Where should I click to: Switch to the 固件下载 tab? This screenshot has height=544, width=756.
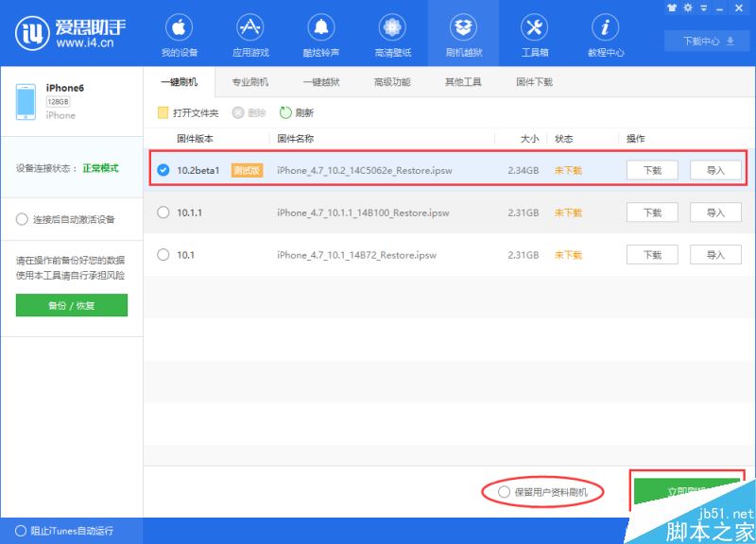[534, 82]
